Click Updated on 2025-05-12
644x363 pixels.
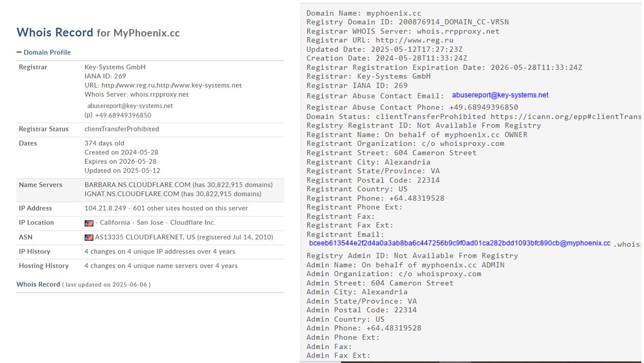[123, 171]
